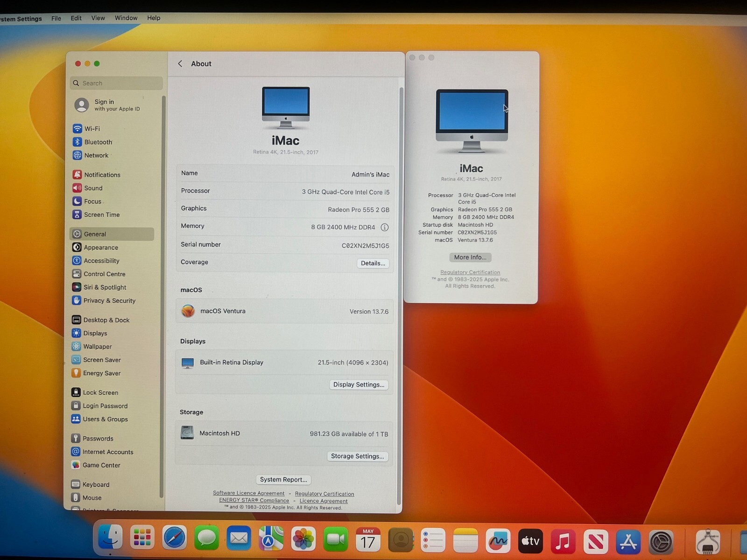Open the Window menu

(x=126, y=18)
